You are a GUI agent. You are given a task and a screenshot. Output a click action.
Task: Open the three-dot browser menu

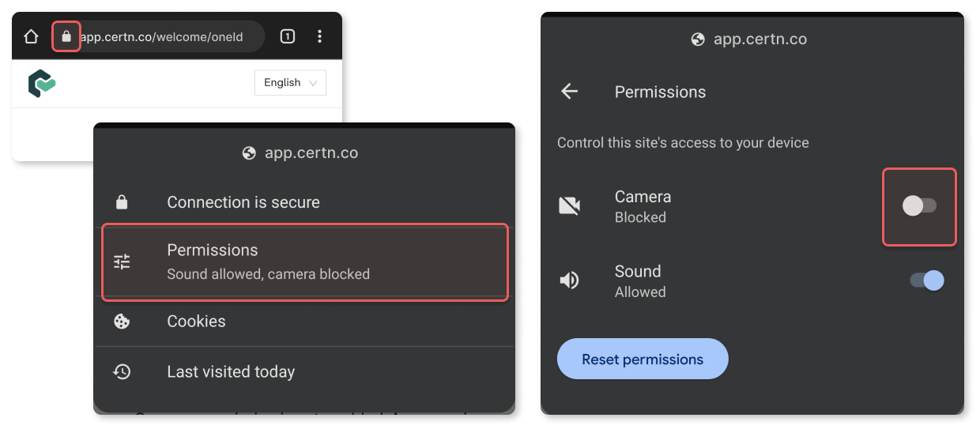coord(319,36)
